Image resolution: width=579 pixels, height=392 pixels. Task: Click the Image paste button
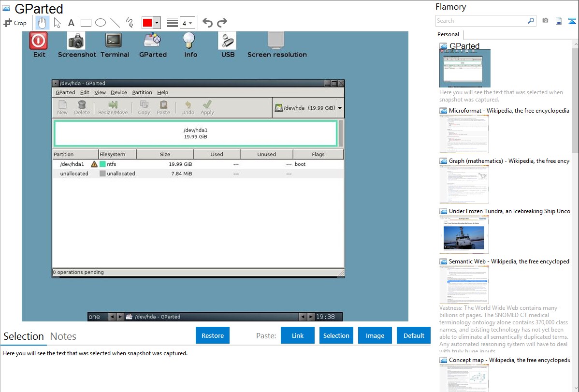point(375,335)
